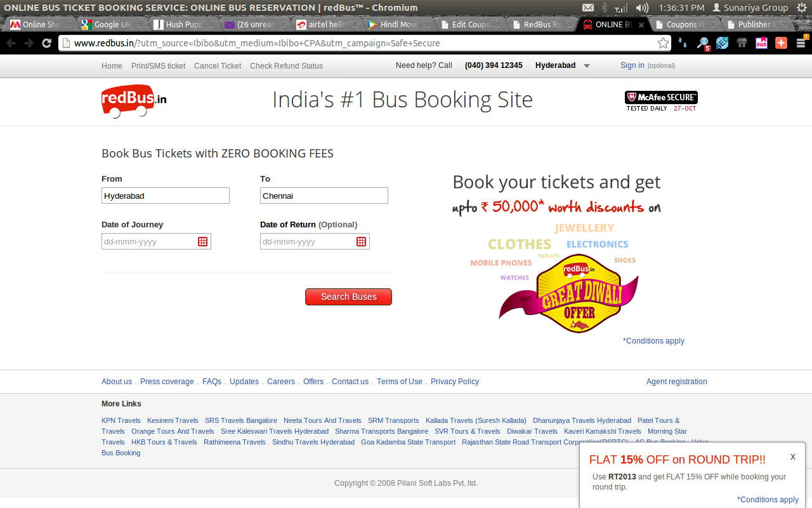Screen dimensions: 812x508
Task: Open the FAQs footer link
Action: tap(212, 382)
